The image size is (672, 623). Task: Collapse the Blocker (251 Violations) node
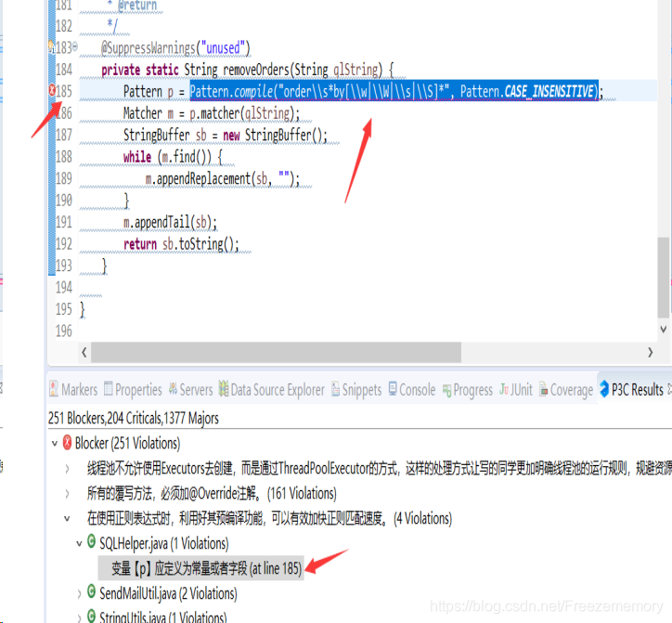pyautogui.click(x=55, y=444)
